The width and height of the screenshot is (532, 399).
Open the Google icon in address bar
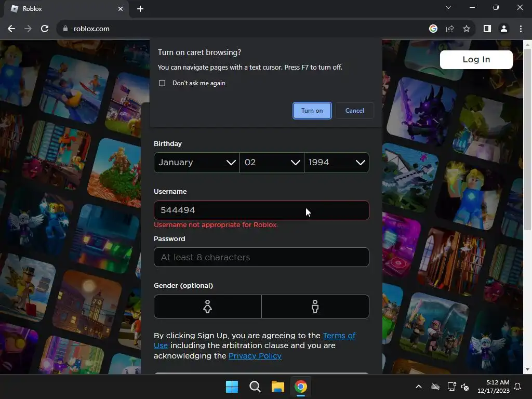pos(433,29)
